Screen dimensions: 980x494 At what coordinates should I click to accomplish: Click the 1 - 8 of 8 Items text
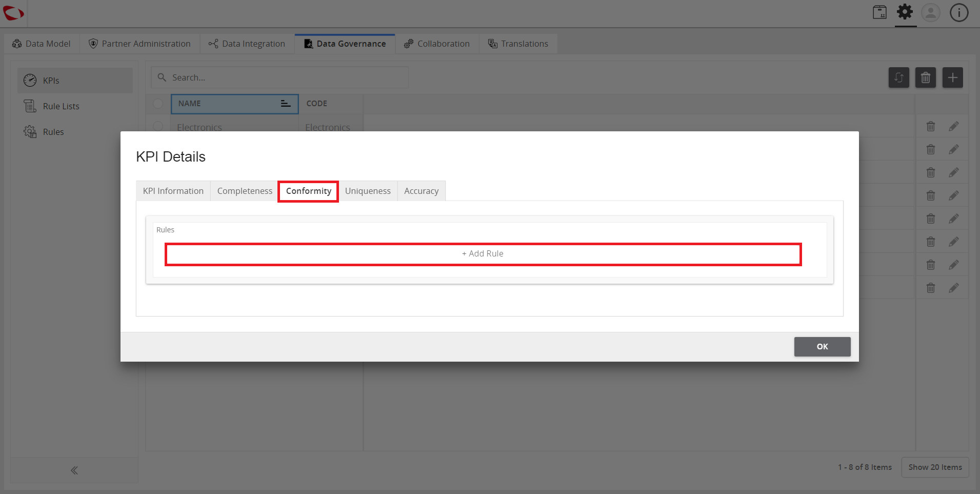[x=865, y=467]
